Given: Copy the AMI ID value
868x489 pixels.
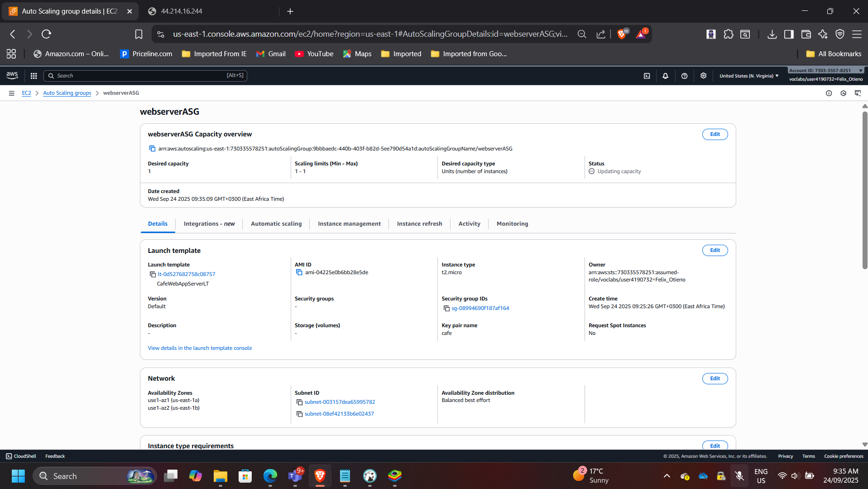Looking at the screenshot, I should click(x=299, y=272).
